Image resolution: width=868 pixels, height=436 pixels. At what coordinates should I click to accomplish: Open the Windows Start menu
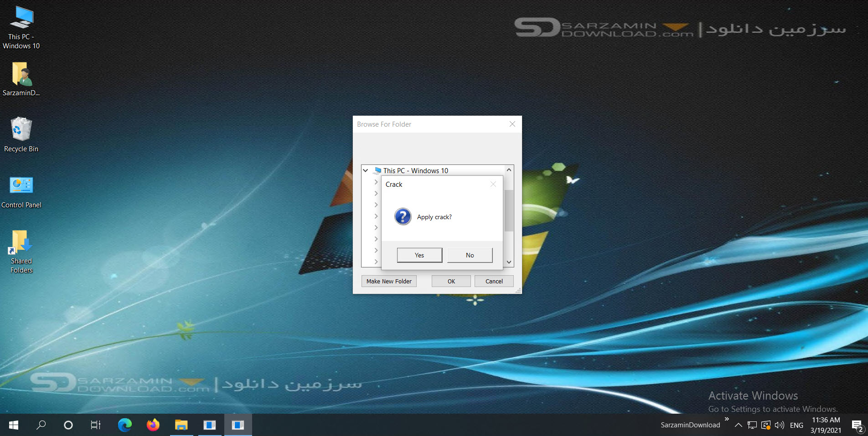pos(14,425)
